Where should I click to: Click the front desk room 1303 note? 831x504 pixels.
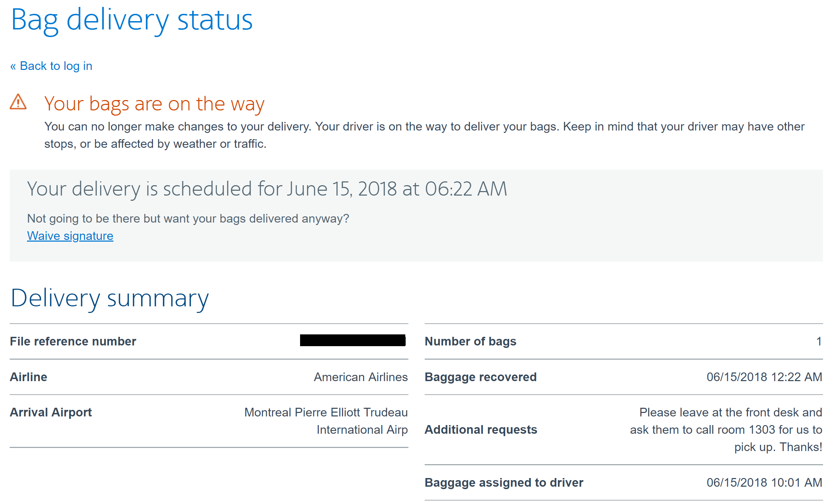[x=726, y=430]
